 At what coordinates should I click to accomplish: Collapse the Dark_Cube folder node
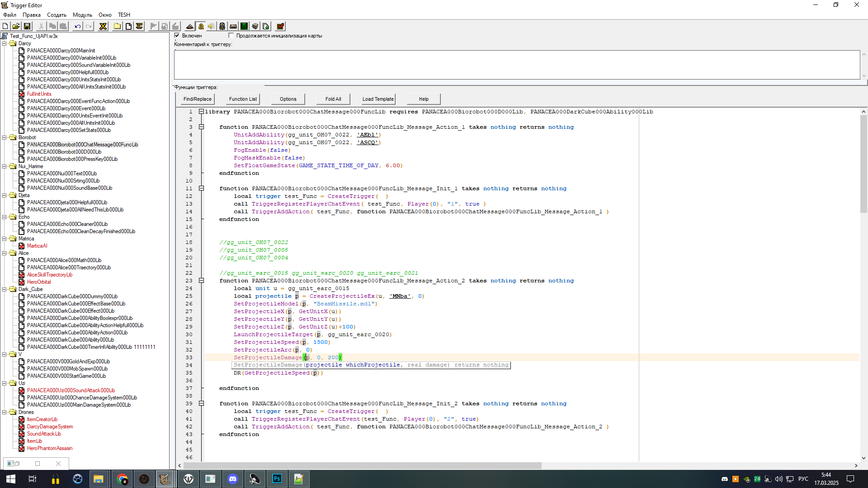point(5,289)
